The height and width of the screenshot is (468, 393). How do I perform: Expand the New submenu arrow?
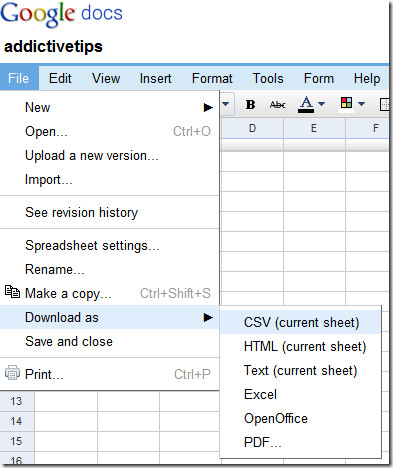click(x=208, y=107)
